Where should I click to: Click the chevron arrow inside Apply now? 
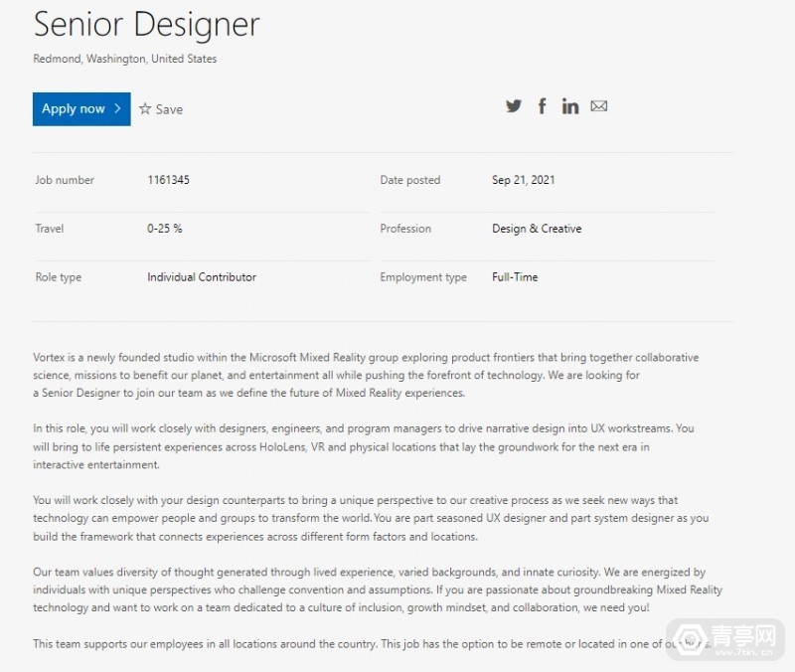tap(118, 109)
